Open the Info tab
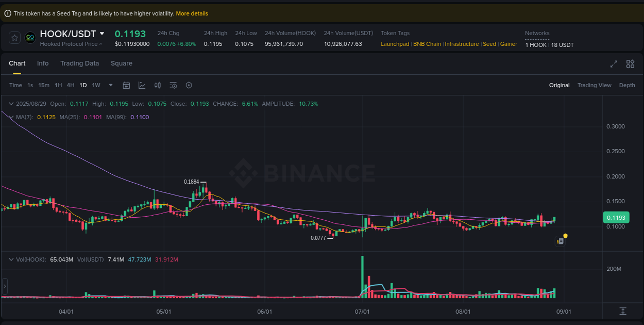Image resolution: width=644 pixels, height=325 pixels. coord(43,63)
